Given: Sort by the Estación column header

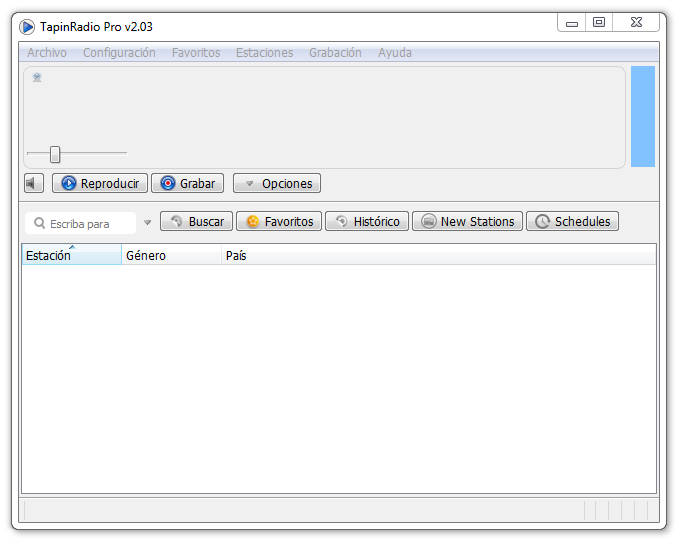Looking at the screenshot, I should (x=72, y=255).
